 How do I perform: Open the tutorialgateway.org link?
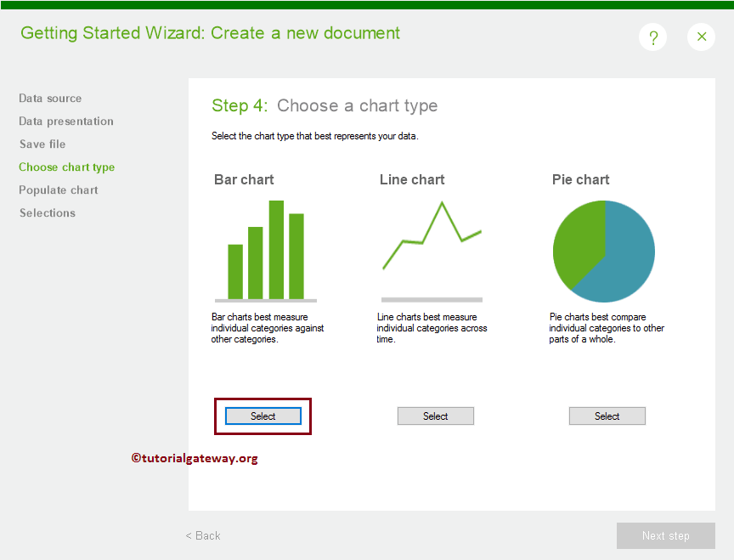tap(195, 458)
